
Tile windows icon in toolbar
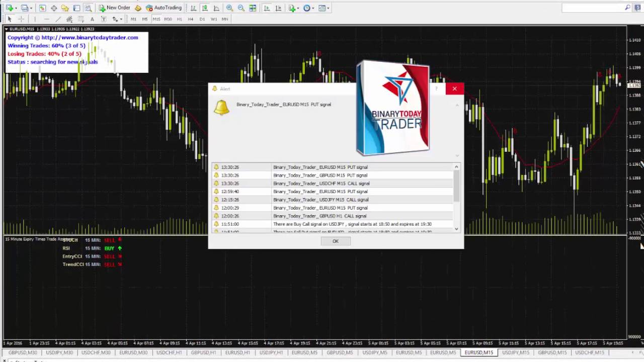click(x=253, y=8)
